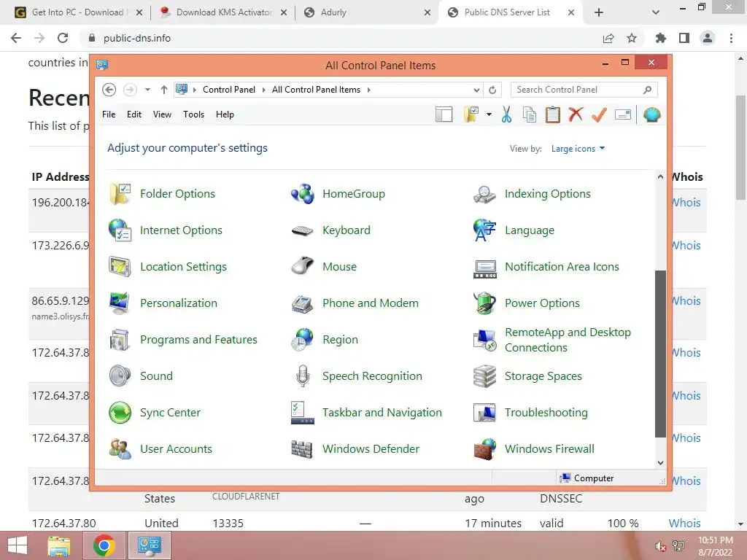This screenshot has height=560, width=747.
Task: Click the Search Control Panel field
Action: tap(584, 90)
